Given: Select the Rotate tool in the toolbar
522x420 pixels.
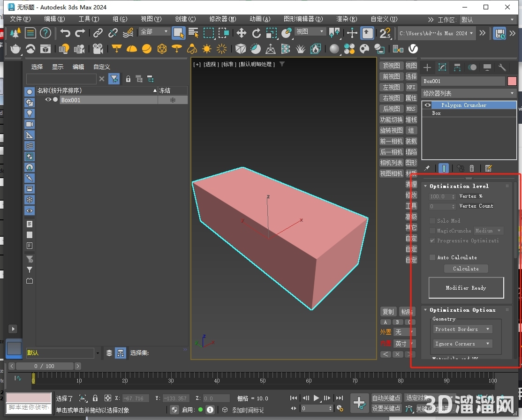Looking at the screenshot, I should pos(257,33).
